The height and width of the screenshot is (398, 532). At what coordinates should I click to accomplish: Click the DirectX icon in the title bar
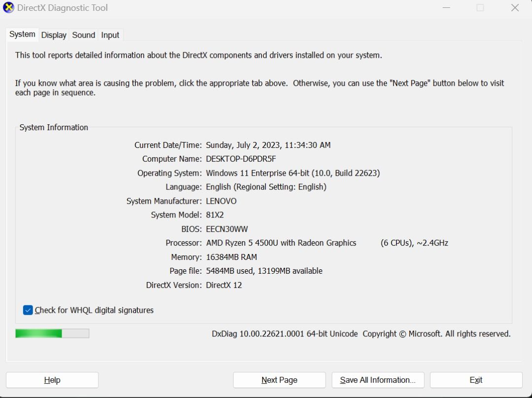8,8
